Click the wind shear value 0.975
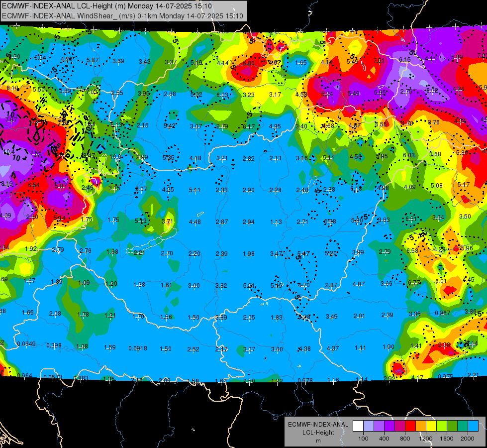Screen dimensions: 487x448 coord(445,376)
